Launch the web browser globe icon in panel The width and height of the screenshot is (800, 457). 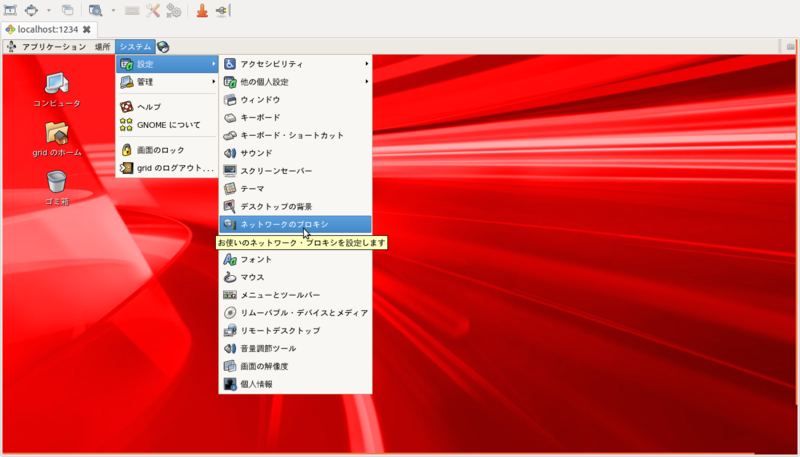(163, 47)
